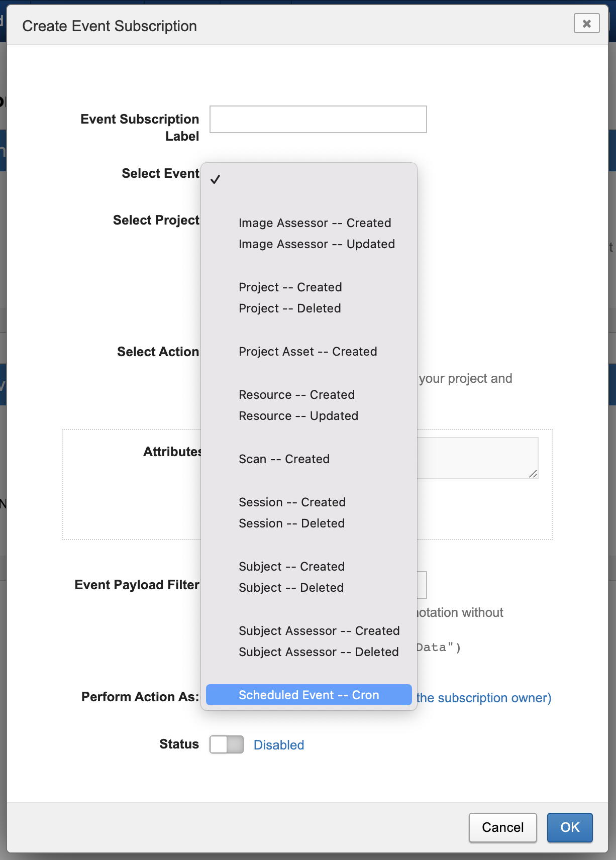
Task: Pick 'Image Assessor -- Updated' from list
Action: 317,244
